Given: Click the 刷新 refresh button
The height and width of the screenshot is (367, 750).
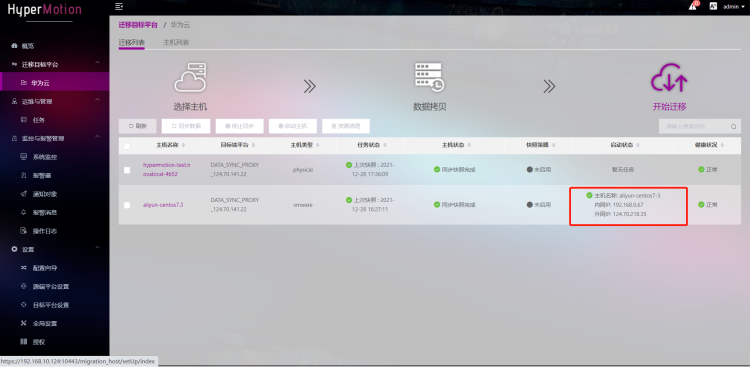Looking at the screenshot, I should click(137, 126).
